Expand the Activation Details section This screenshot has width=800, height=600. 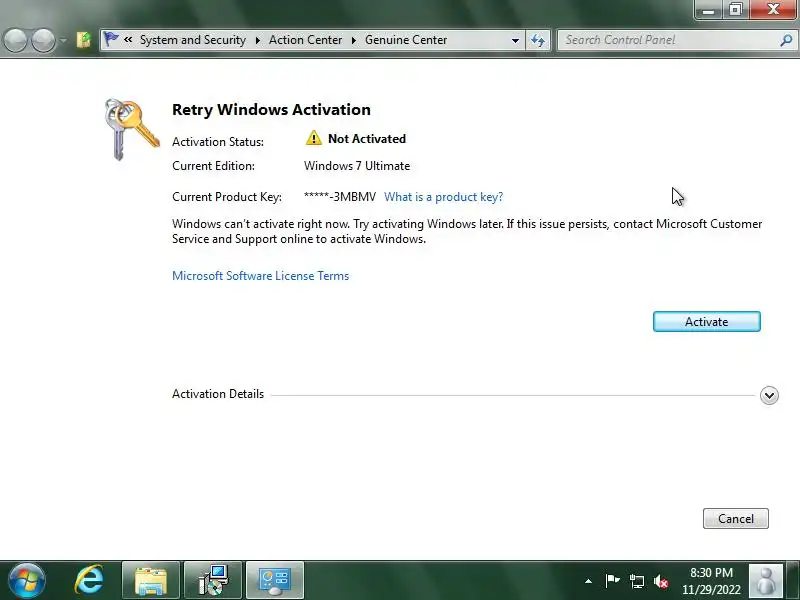(x=769, y=395)
